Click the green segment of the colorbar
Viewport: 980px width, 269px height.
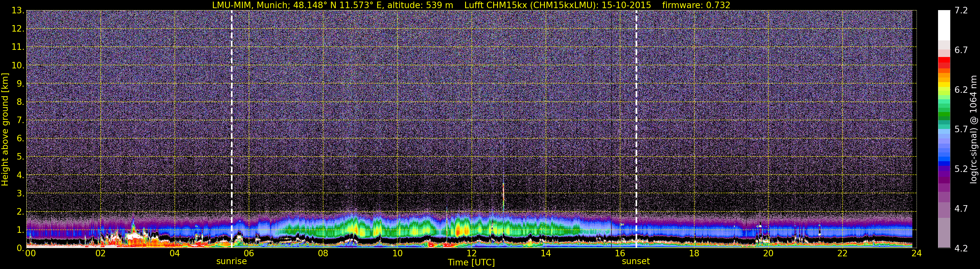pyautogui.click(x=944, y=114)
